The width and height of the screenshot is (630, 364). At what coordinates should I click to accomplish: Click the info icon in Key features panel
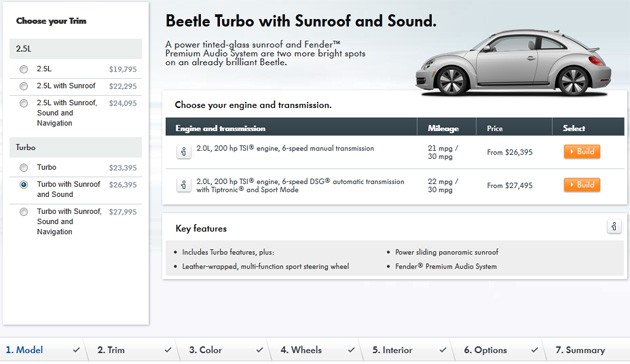(614, 226)
